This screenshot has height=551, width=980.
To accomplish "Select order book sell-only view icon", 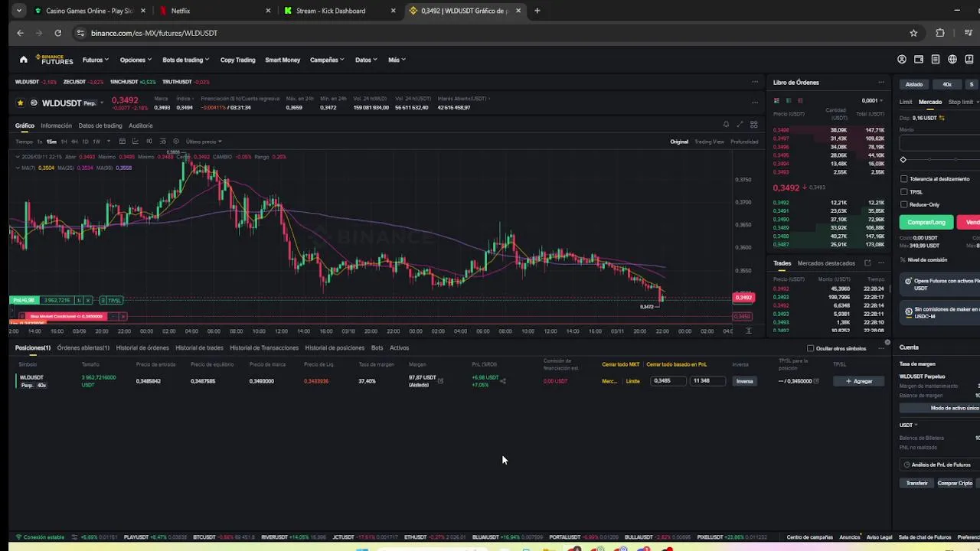I will click(800, 100).
